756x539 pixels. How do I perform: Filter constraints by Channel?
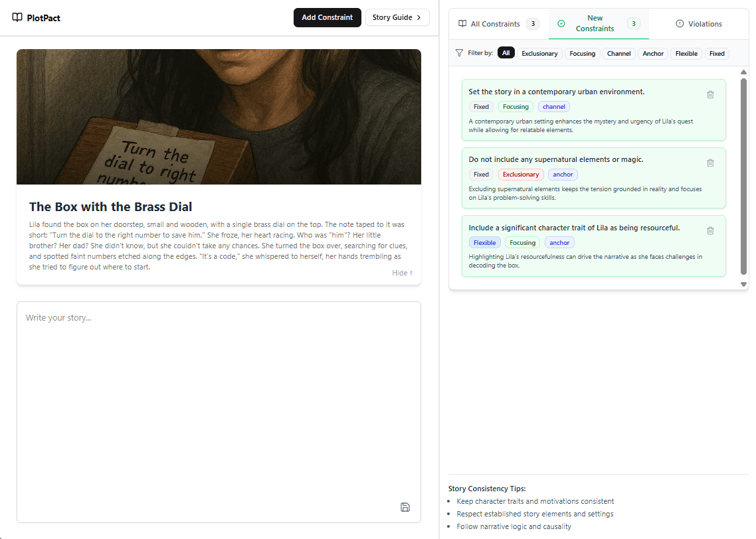[x=618, y=53]
